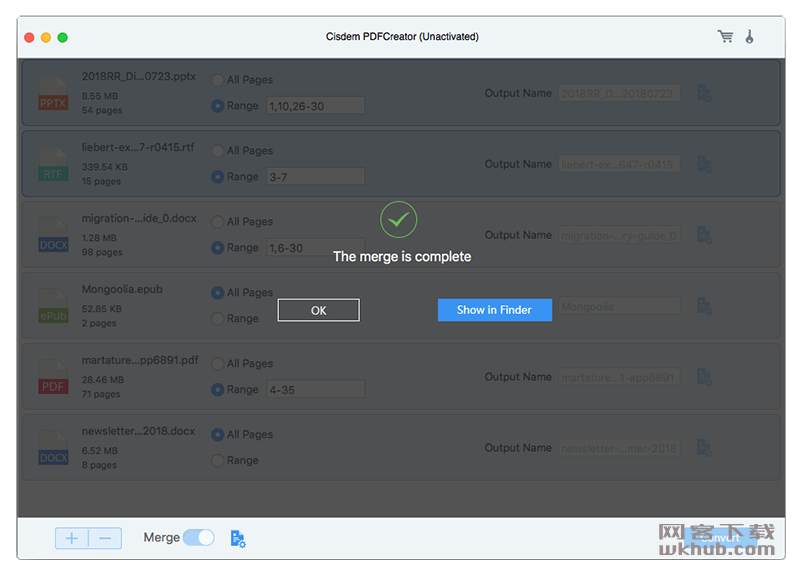
Task: Click the window title Cisdem PDFCreator (Unactivated)
Action: [x=402, y=37]
